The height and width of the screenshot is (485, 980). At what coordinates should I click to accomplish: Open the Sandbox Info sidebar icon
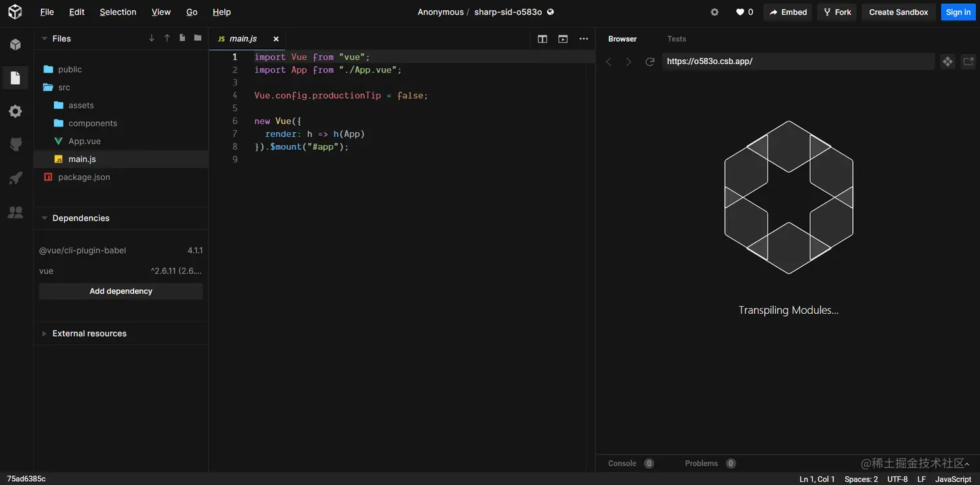point(15,45)
